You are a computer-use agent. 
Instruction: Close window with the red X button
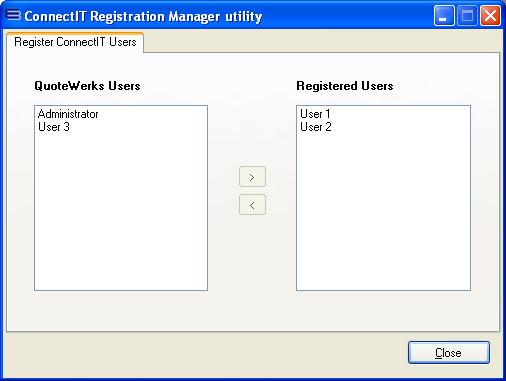click(490, 15)
